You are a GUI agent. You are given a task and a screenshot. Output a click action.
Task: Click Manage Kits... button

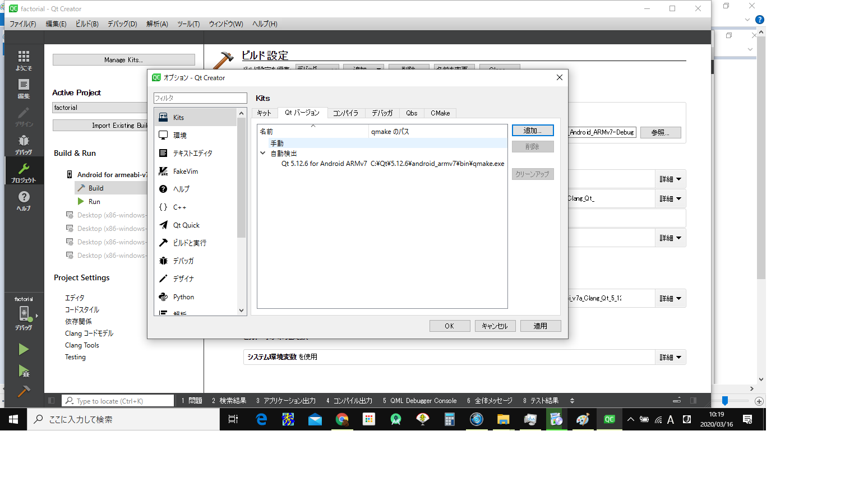pyautogui.click(x=123, y=59)
